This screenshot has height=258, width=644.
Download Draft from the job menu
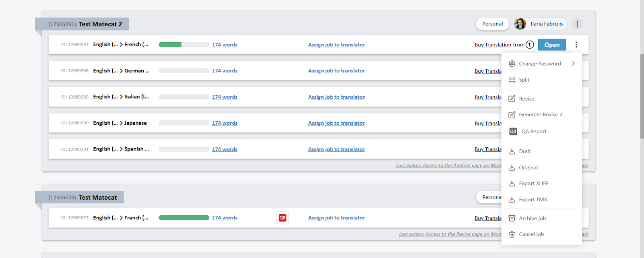point(525,151)
